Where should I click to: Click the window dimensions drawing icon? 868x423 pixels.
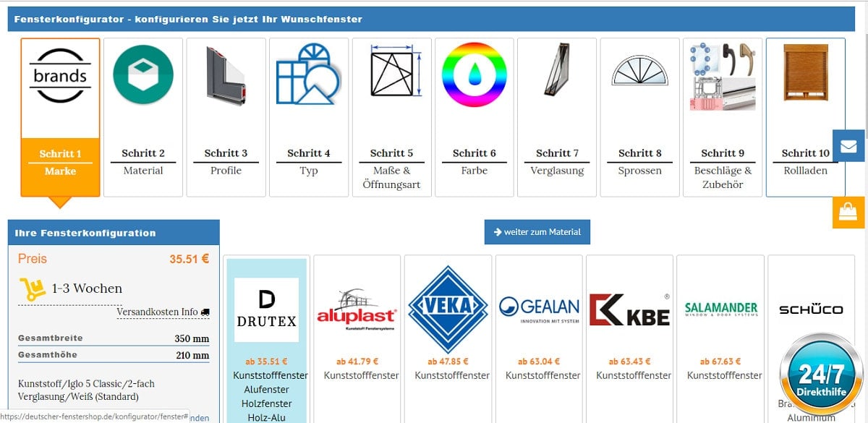(396, 72)
